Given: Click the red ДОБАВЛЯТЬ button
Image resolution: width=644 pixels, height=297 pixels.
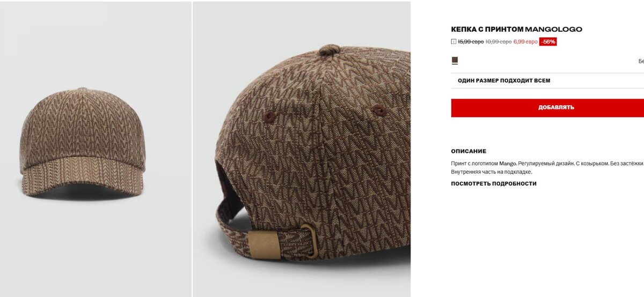Looking at the screenshot, I should tap(547, 108).
